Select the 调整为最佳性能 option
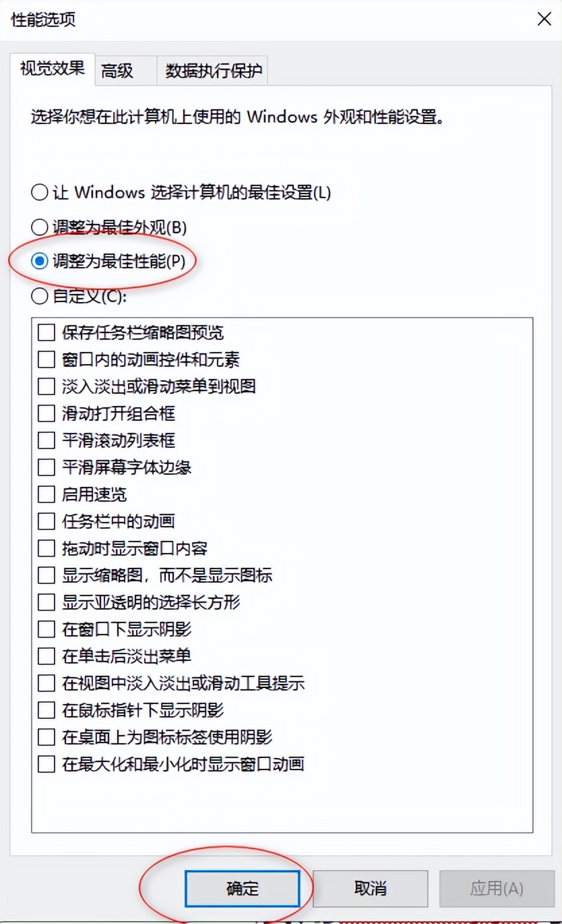 38,262
